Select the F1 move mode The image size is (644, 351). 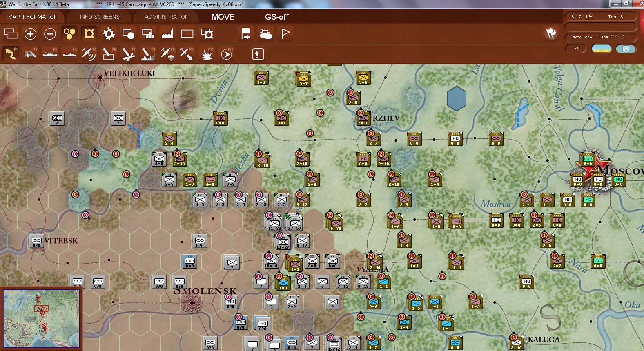11,54
